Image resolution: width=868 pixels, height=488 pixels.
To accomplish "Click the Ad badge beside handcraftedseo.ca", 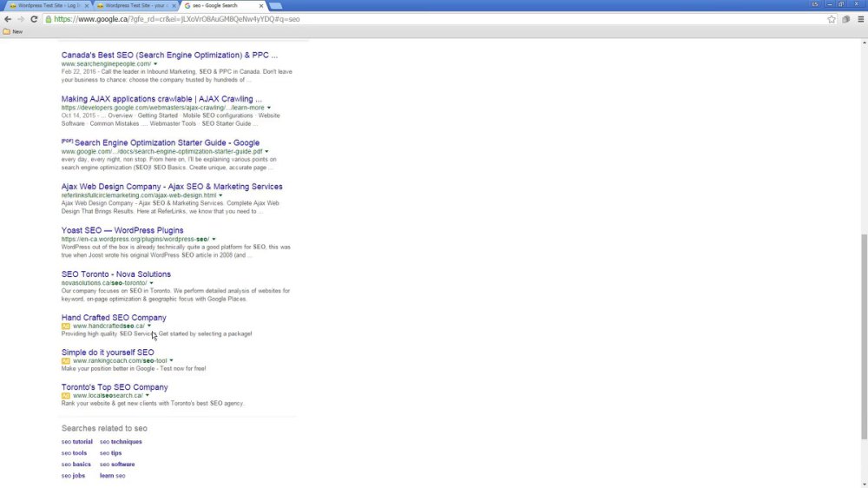I will (x=65, y=326).
